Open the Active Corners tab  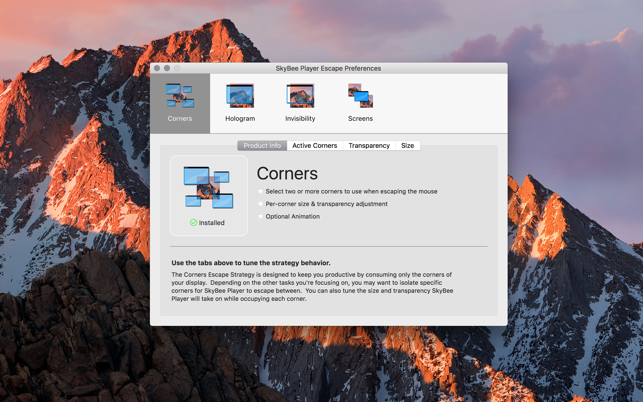click(315, 146)
